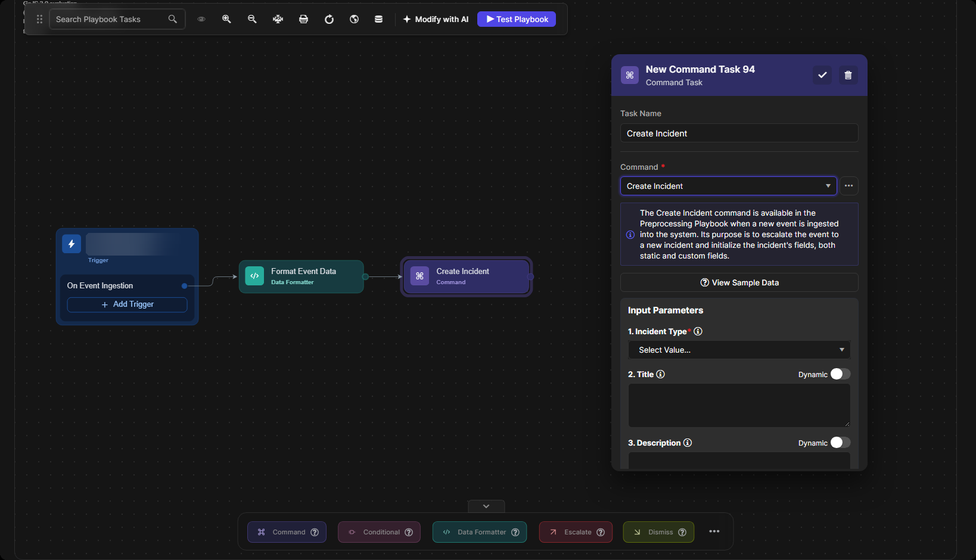Add a Conditional task from palette
Viewport: 976px width, 560px height.
point(379,532)
